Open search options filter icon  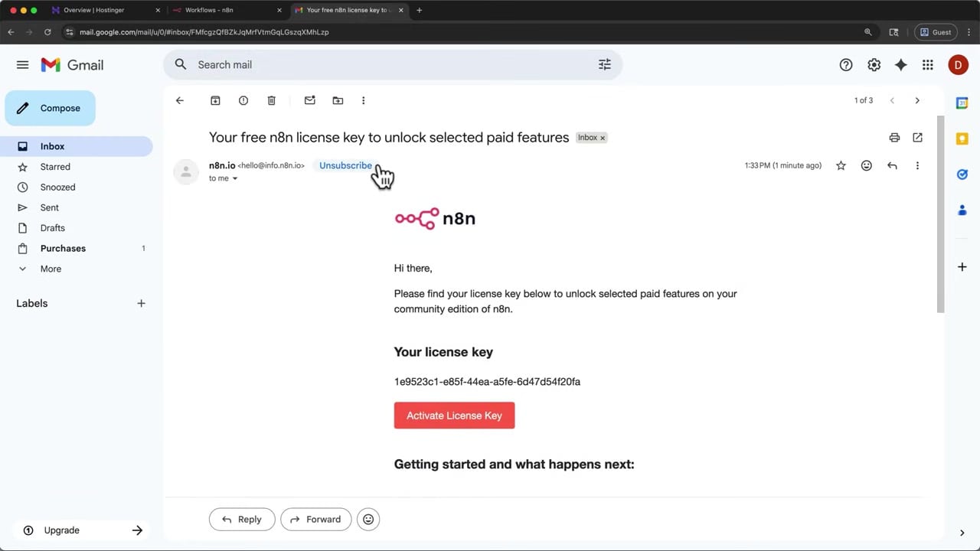tap(605, 65)
